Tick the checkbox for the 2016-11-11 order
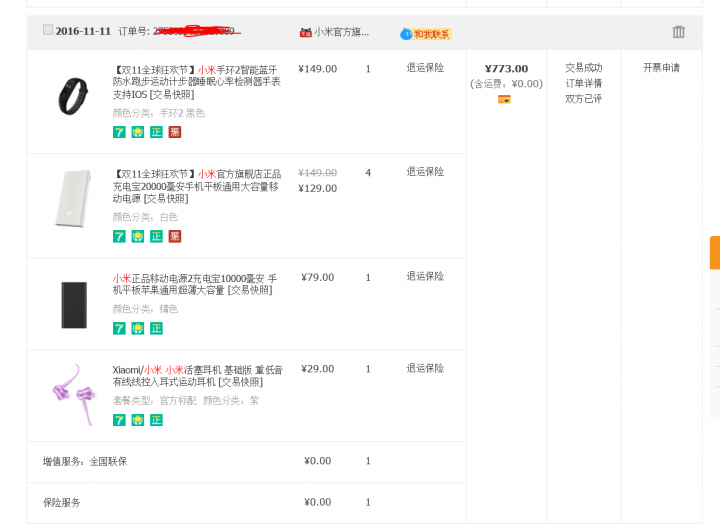The width and height of the screenshot is (720, 530). click(x=48, y=30)
